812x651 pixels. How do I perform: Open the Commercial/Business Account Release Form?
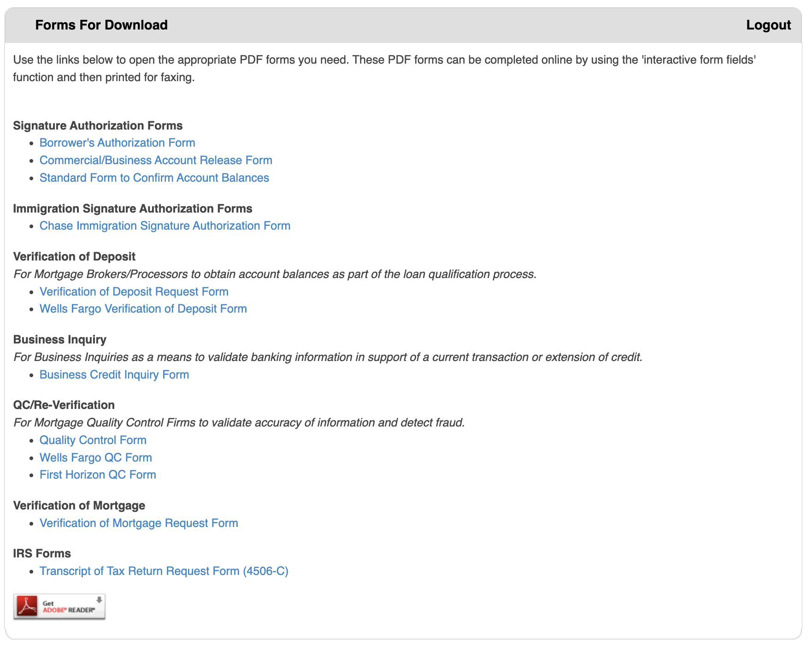[x=156, y=160]
